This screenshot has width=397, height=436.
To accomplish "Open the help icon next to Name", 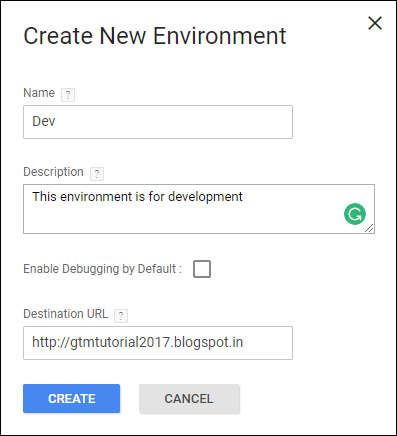I will [x=68, y=95].
